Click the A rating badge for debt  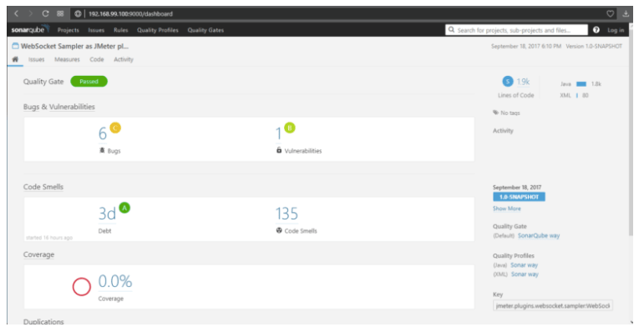(124, 208)
